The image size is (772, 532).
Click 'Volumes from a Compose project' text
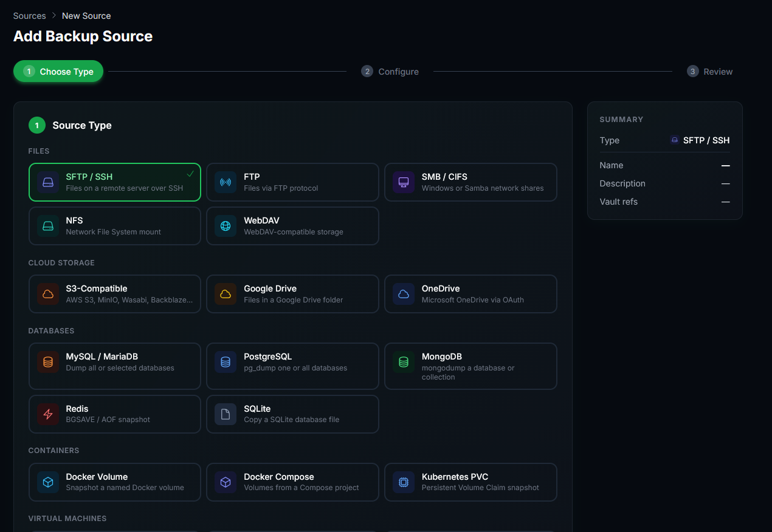pyautogui.click(x=302, y=488)
